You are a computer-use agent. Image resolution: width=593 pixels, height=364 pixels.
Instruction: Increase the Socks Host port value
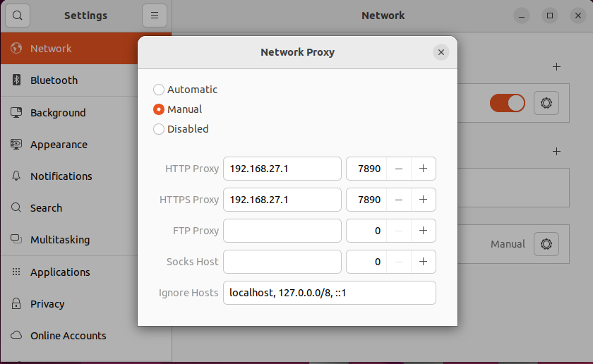(423, 262)
